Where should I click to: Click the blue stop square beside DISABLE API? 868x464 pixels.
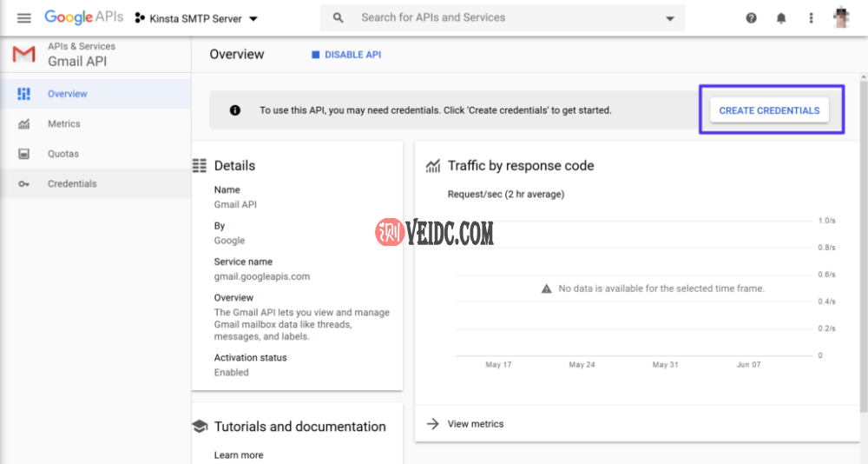[316, 55]
